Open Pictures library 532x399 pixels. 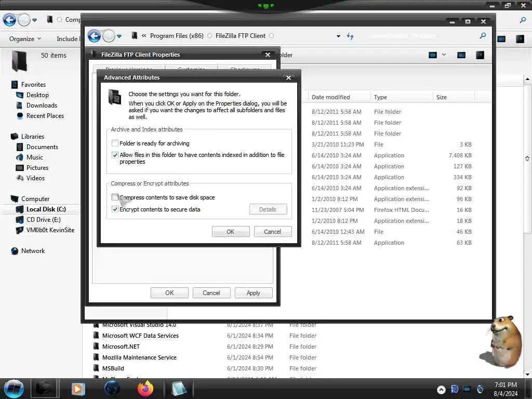tap(37, 168)
